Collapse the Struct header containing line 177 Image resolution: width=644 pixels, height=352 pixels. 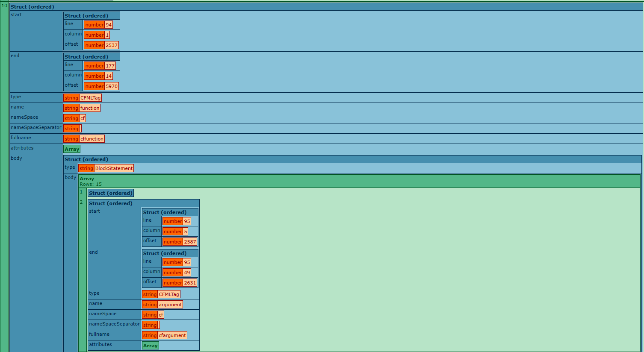pos(86,57)
